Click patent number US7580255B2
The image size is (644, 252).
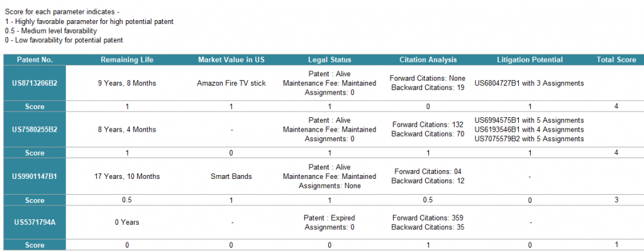tap(35, 130)
